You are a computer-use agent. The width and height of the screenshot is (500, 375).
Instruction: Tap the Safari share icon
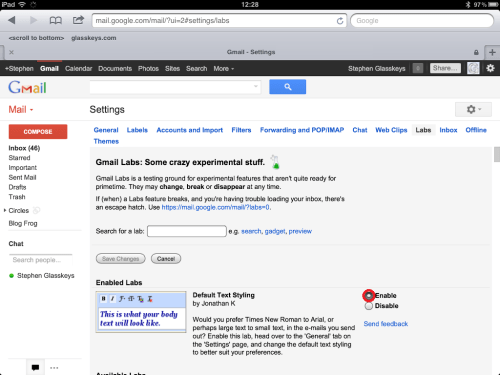(78, 20)
